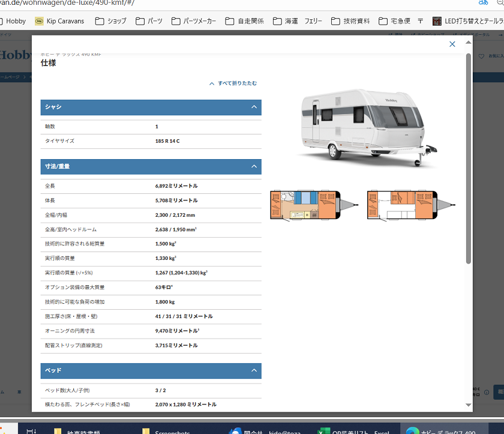This screenshot has width=504, height=434.
Task: Click the 〒 postal bookmark icon
Action: point(420,21)
